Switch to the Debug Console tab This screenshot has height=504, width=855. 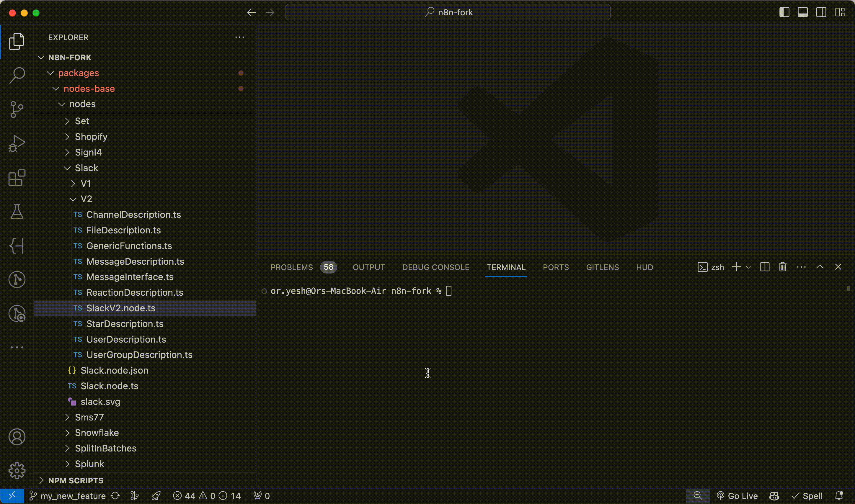(x=435, y=267)
